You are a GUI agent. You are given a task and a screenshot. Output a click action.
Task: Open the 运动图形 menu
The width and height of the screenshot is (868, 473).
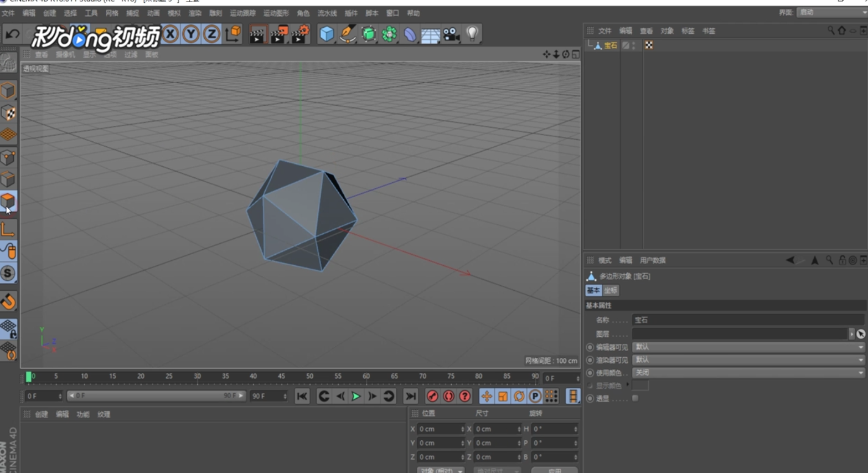(x=276, y=13)
